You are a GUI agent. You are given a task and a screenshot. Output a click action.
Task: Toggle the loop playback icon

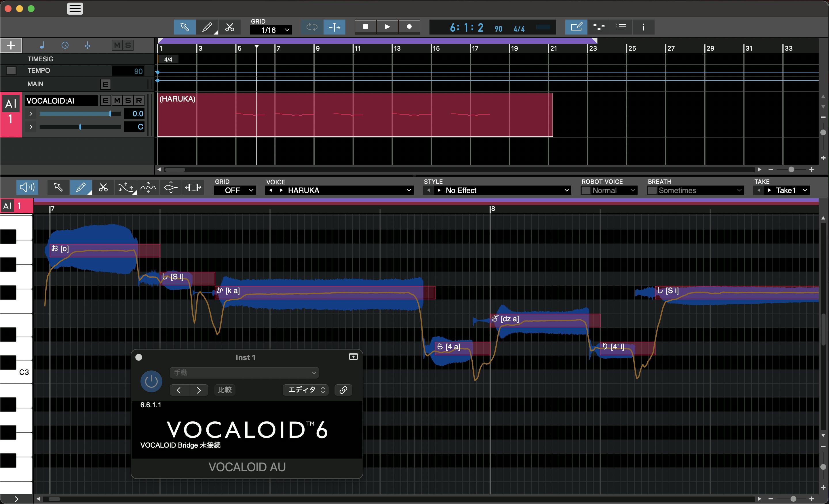[x=311, y=27]
